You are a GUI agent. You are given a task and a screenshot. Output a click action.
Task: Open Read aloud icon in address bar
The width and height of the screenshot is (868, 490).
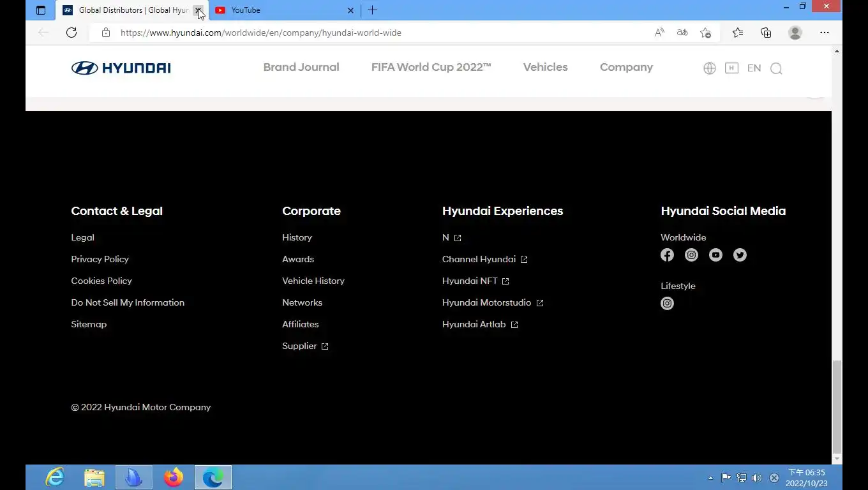(x=659, y=33)
